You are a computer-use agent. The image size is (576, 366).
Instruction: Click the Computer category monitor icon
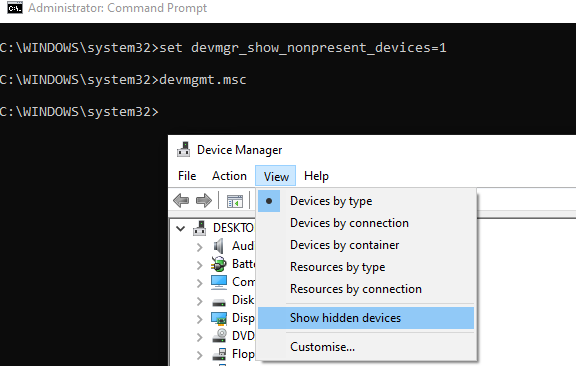[x=219, y=282]
